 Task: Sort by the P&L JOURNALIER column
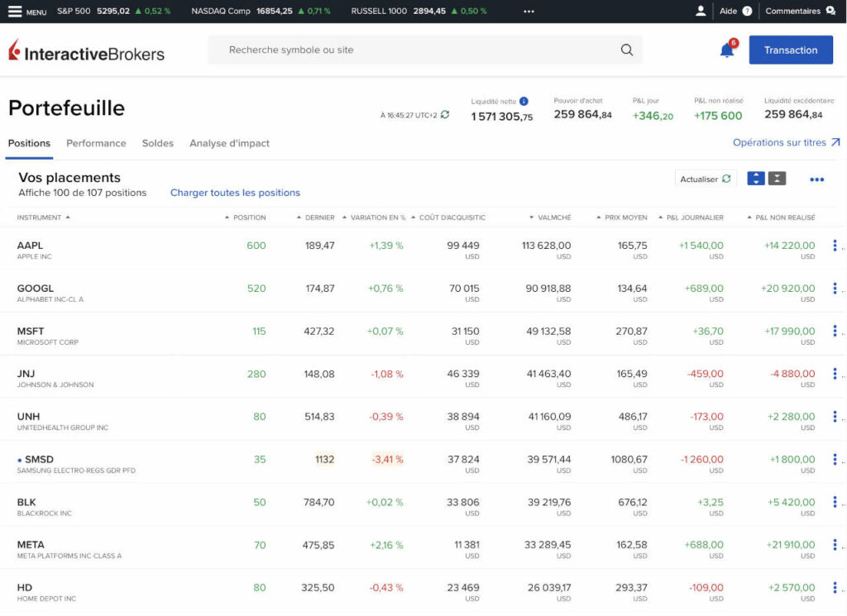[691, 217]
